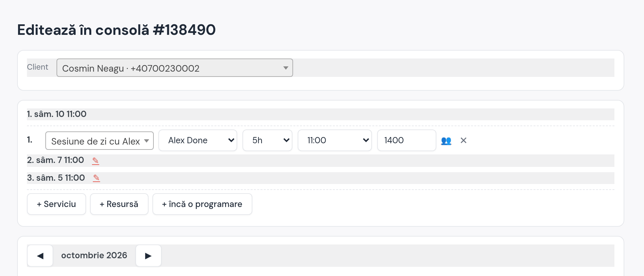The image size is (644, 276).
Task: Expand the Alex Done staff selector
Action: click(198, 140)
